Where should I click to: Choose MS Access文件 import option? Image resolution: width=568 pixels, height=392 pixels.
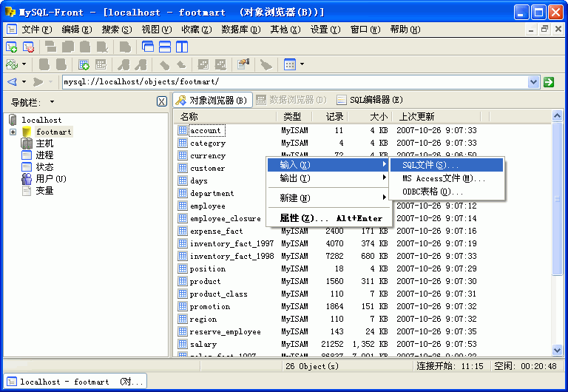pyautogui.click(x=447, y=178)
